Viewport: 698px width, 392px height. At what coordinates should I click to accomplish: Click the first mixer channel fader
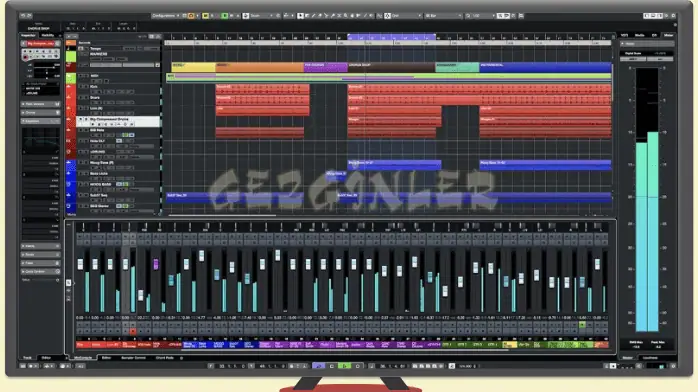[x=80, y=264]
